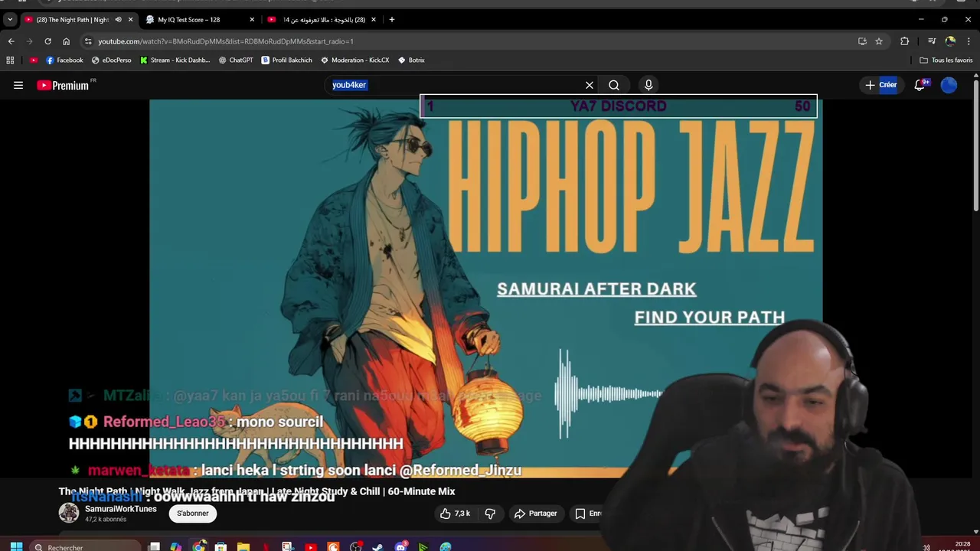Screen dimensions: 980x551
Task: Click the taskbar Rechercher search box
Action: tap(86, 546)
